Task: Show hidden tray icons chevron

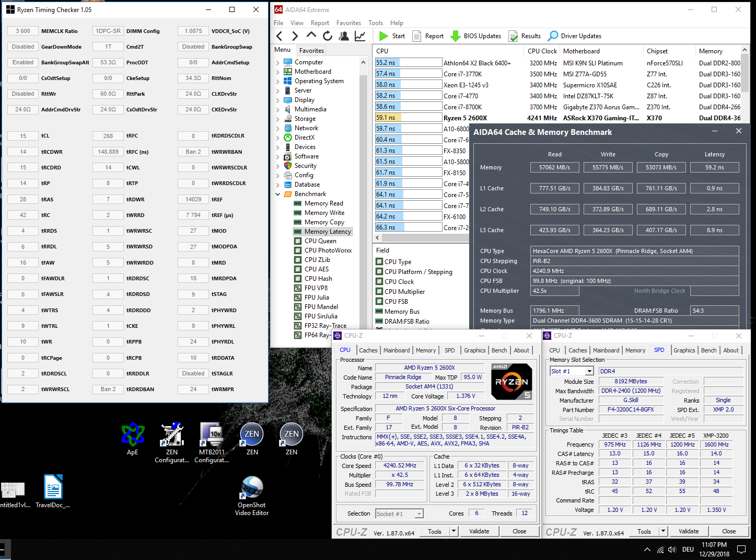Action: click(x=647, y=550)
